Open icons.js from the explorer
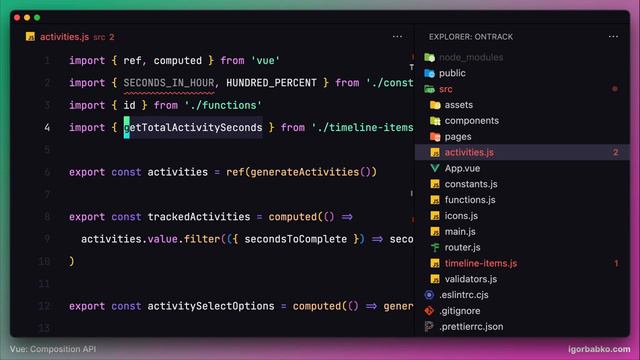This screenshot has height=360, width=640. [x=461, y=216]
